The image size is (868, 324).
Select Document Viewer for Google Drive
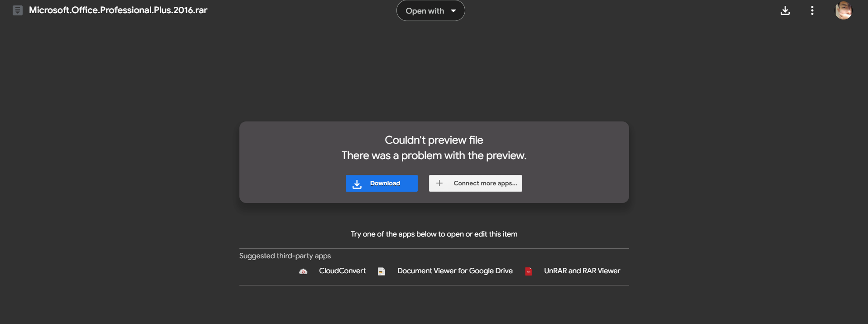pos(455,271)
